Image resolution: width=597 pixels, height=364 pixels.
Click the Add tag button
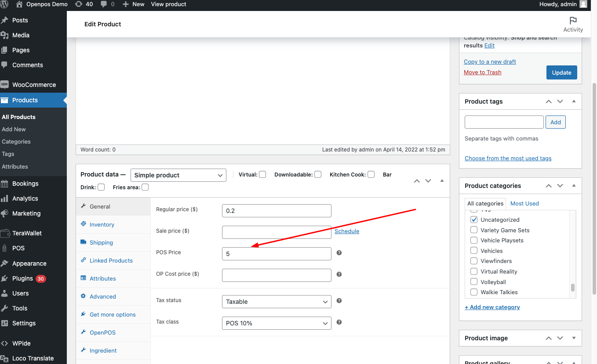(x=556, y=122)
